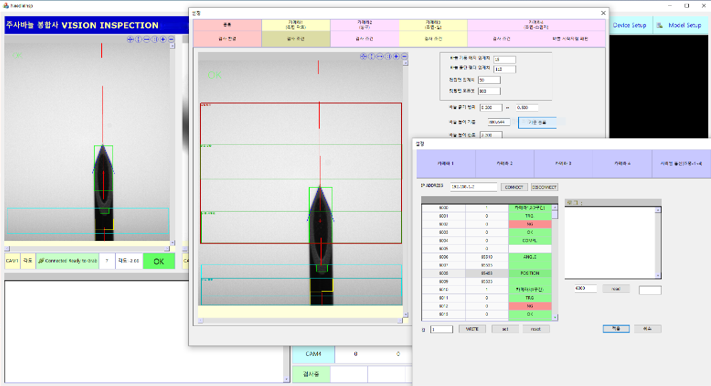Focus the field showing 0.500 in thickness range
This screenshot has height=386, width=711.
tap(527, 108)
